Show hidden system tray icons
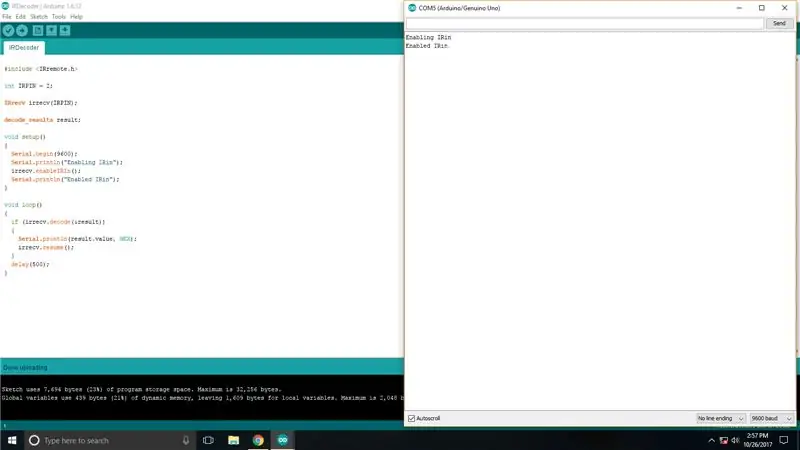 (x=711, y=440)
